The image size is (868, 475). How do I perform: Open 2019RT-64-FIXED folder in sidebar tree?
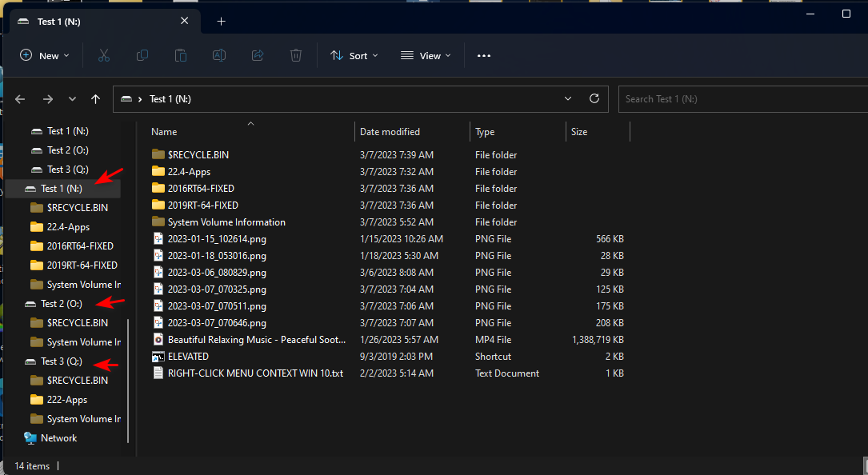tap(82, 265)
